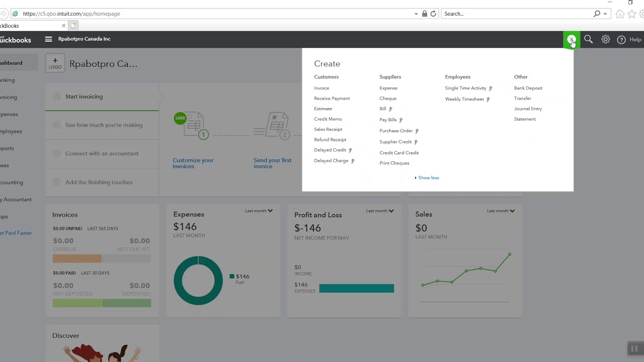The width and height of the screenshot is (644, 362).
Task: Click the Customize your invoices link
Action: tap(193, 163)
